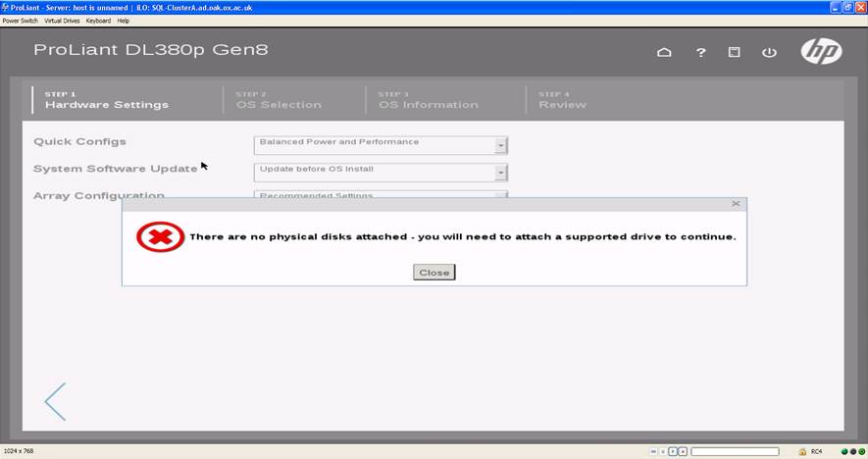The width and height of the screenshot is (868, 459).
Task: Click the play button in status bar
Action: (x=673, y=451)
